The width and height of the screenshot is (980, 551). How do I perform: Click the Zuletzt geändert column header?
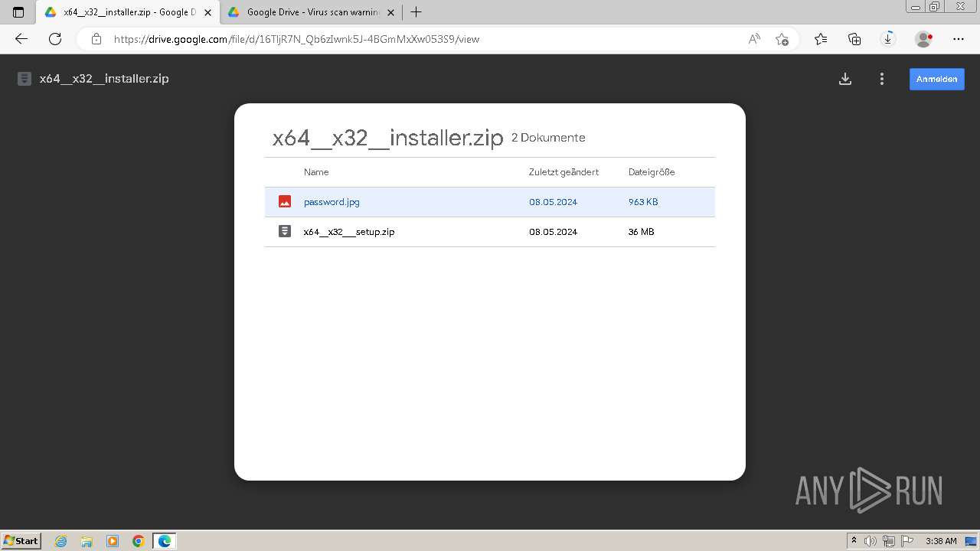coord(563,172)
